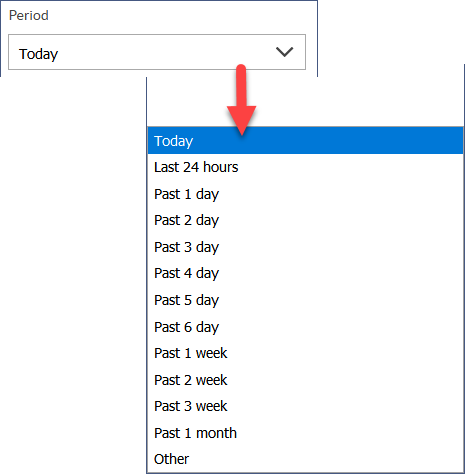This screenshot has width=465, height=474.
Task: Select Past 5 day entry
Action: 305,300
